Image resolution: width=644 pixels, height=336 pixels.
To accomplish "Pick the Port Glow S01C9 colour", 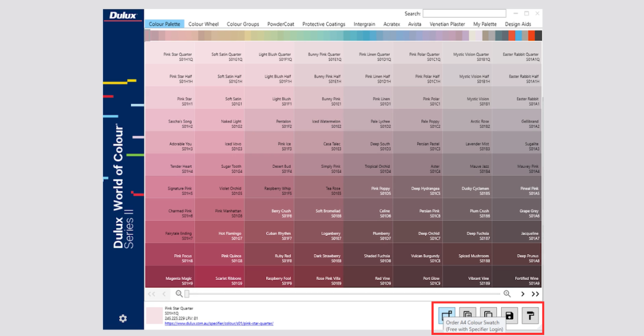I will pyautogui.click(x=418, y=277).
